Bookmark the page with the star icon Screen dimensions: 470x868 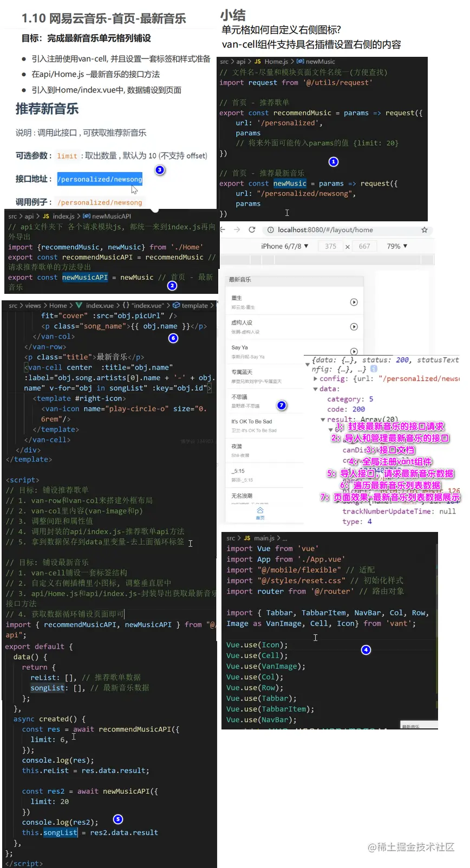425,230
